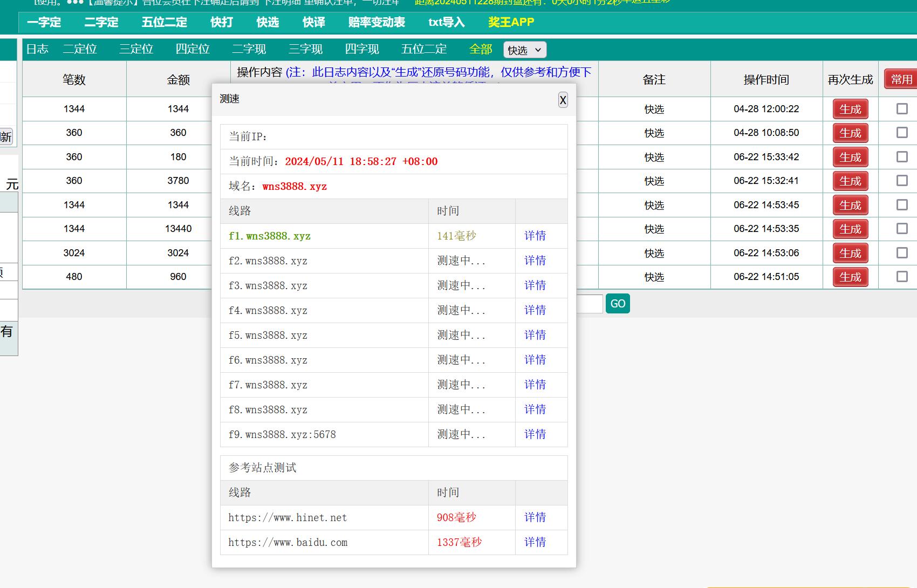Close the 测速 speed test dialog
The height and width of the screenshot is (588, 917).
(x=563, y=100)
